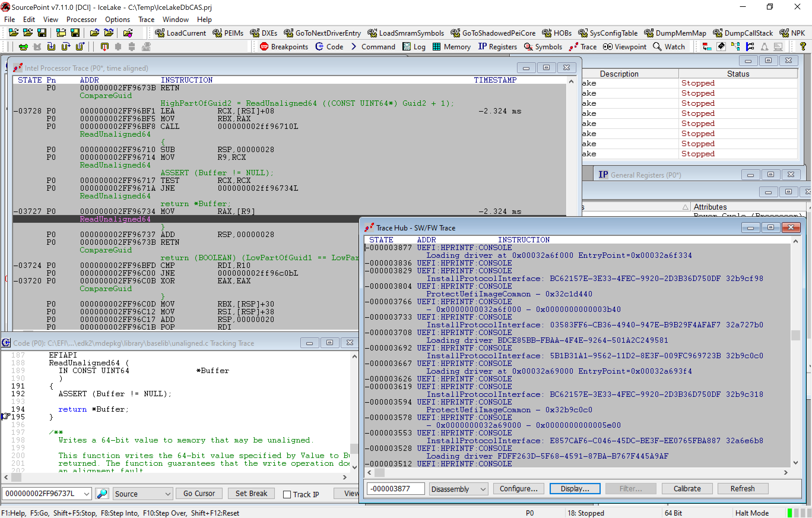Run the DumpCallStack macro
812x518 pixels.
tap(743, 33)
